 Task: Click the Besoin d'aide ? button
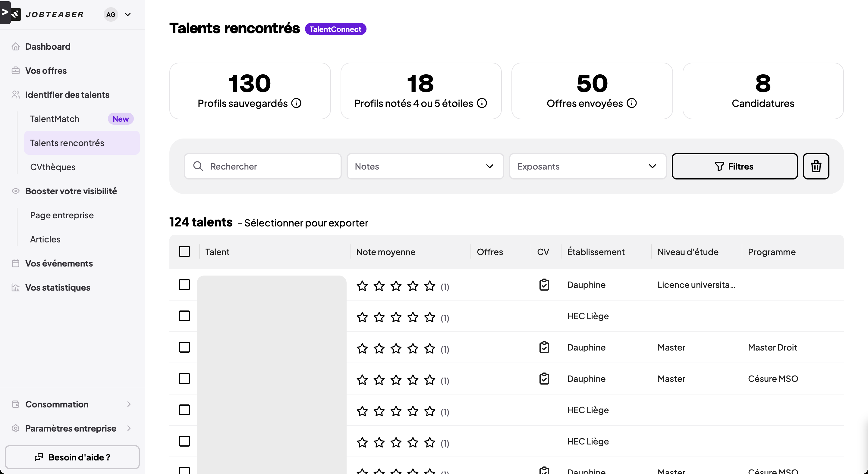[x=72, y=457]
